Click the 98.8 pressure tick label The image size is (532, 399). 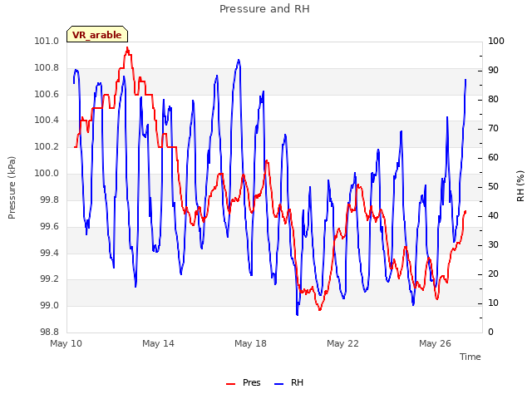coord(50,332)
